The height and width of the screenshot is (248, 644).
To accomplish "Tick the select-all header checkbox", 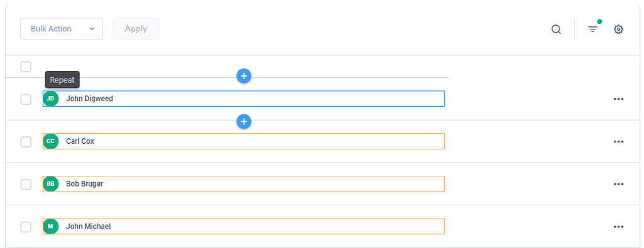I will click(26, 67).
